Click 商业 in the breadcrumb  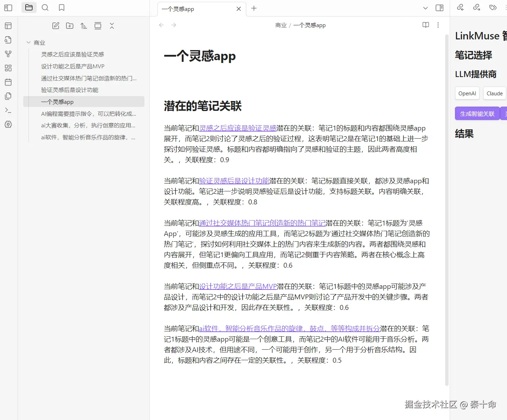pos(281,25)
